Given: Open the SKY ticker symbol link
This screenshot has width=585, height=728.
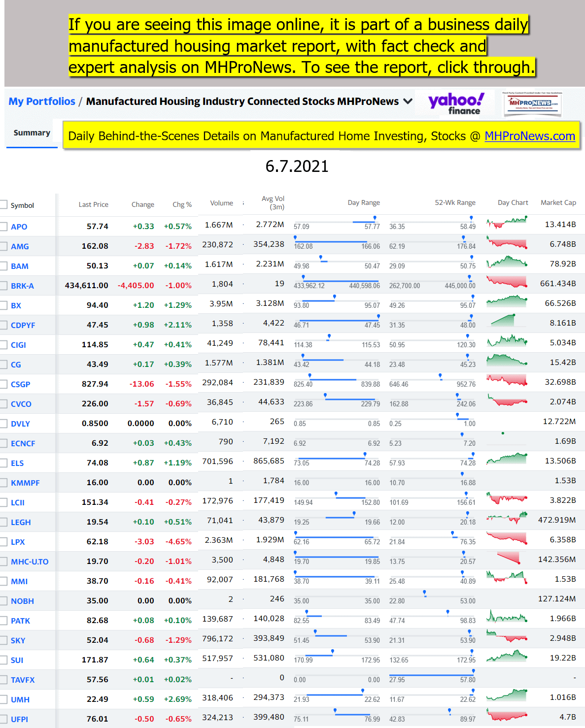Looking at the screenshot, I should click(18, 640).
